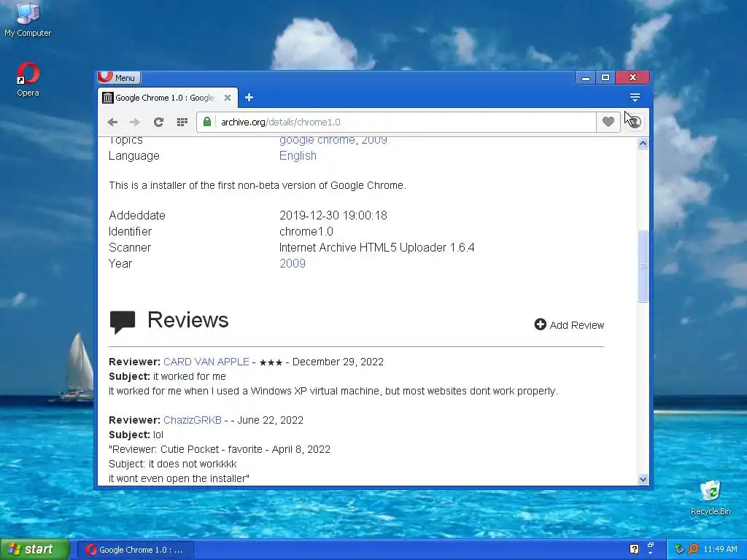Click the Reviews speech bubble icon
The image size is (747, 560).
point(123,322)
